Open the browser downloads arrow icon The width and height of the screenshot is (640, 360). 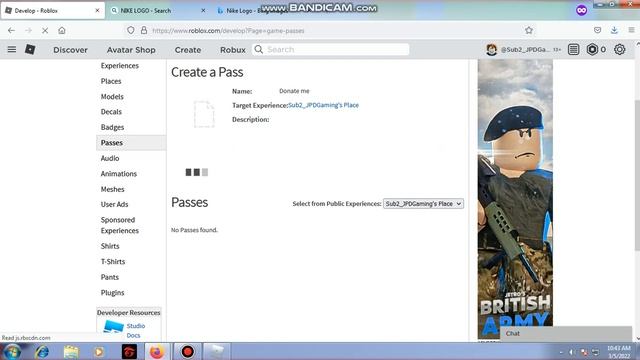click(x=614, y=30)
